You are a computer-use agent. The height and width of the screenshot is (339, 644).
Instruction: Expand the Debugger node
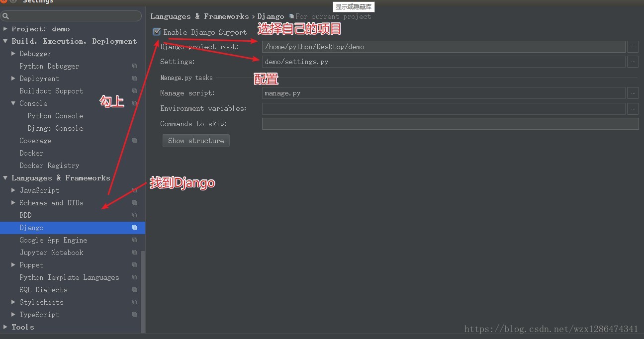point(13,54)
